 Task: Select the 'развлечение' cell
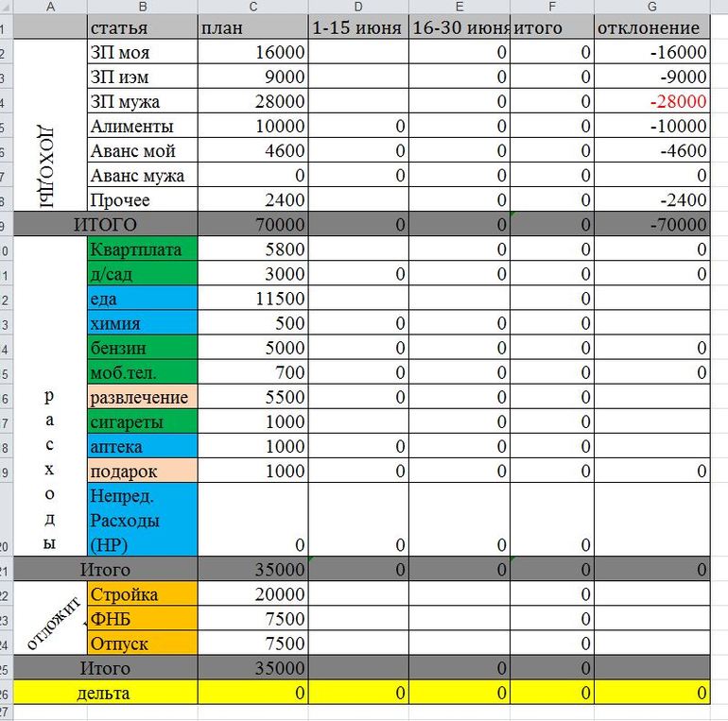coord(142,397)
